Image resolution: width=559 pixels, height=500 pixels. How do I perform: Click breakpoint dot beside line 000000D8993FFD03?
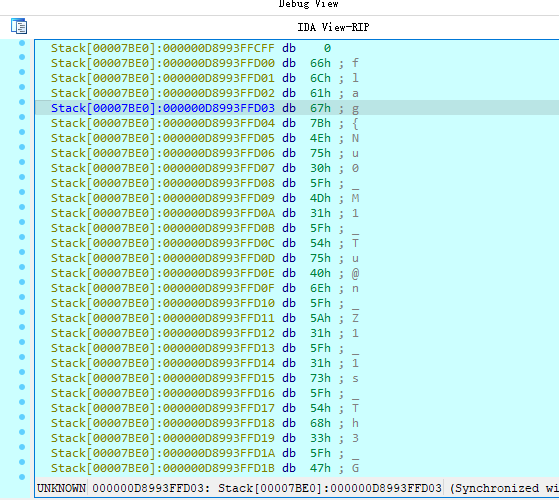click(x=22, y=102)
